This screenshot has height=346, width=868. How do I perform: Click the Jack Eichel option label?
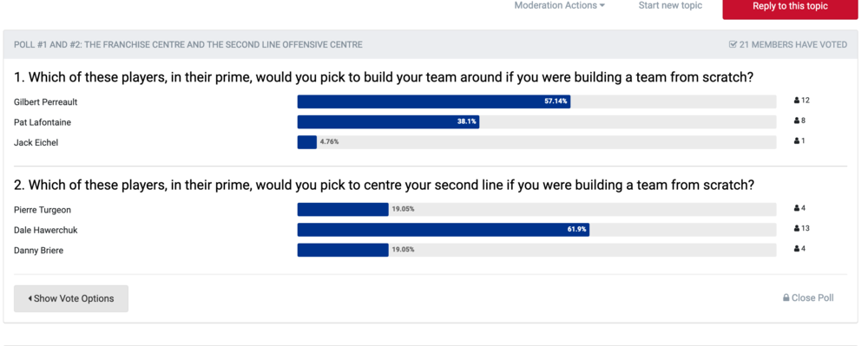coord(36,142)
